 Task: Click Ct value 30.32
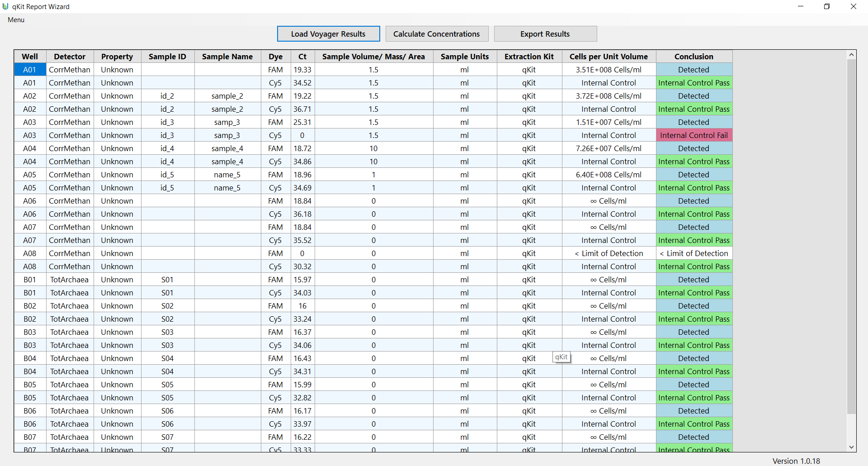tap(302, 266)
